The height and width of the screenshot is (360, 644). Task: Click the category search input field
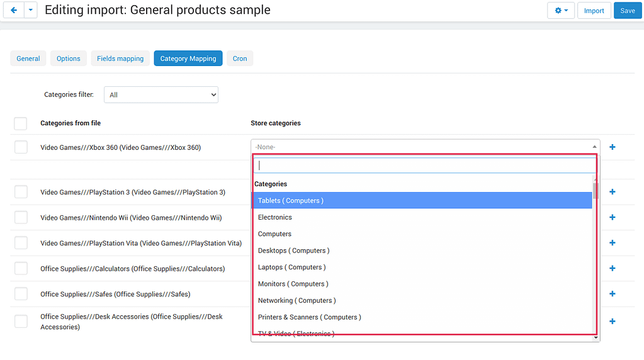[x=425, y=166]
